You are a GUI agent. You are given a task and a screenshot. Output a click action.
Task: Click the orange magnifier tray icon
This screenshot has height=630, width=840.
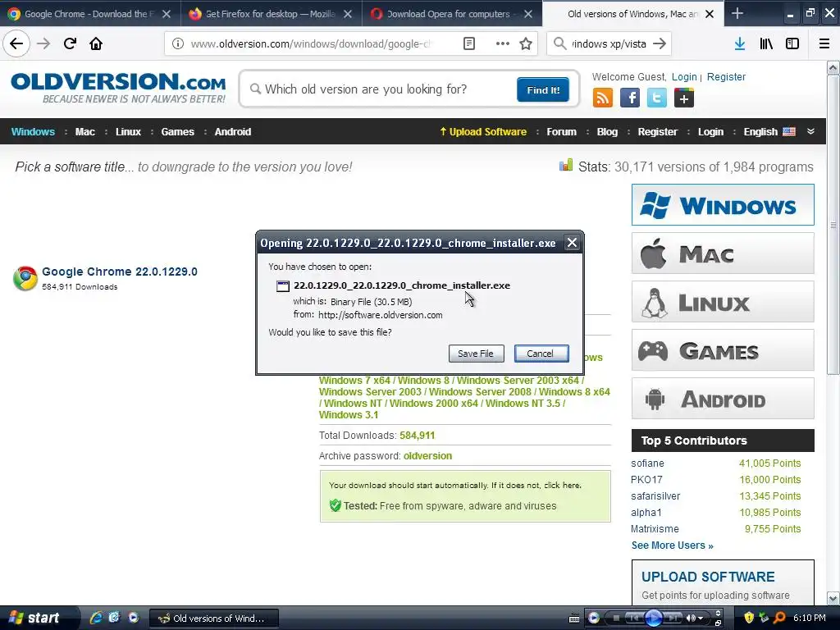(x=779, y=618)
